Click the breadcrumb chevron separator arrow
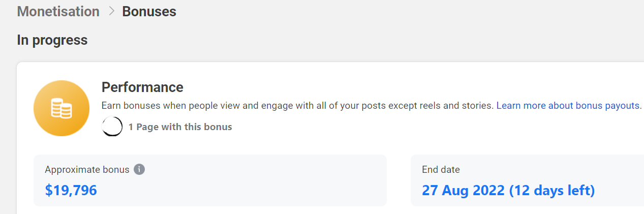Viewport: 644px width, 214px height. click(111, 11)
